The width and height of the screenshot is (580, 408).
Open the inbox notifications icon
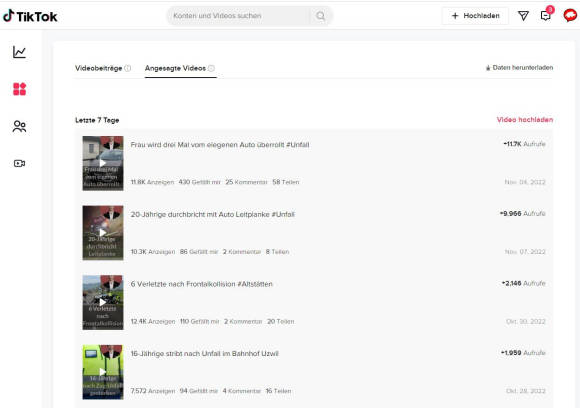pyautogui.click(x=546, y=16)
